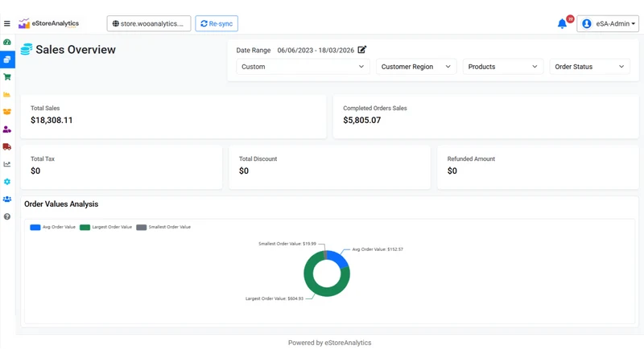
Task: Open the red shipping truck icon
Action: click(7, 146)
